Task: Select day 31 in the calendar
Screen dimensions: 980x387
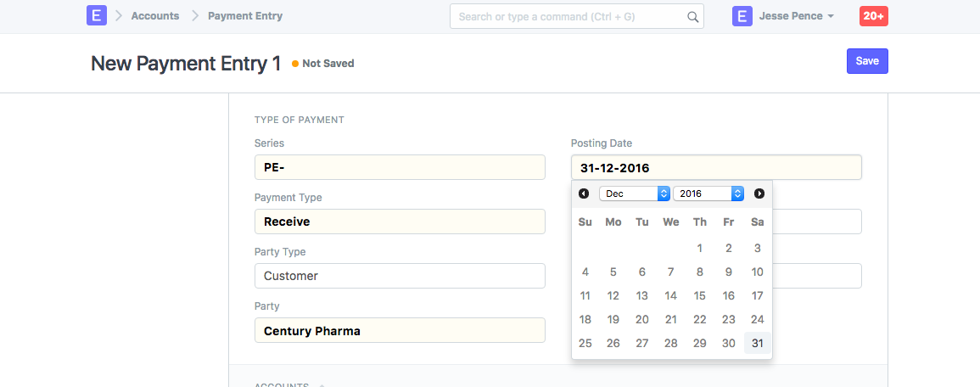Action: (x=758, y=344)
